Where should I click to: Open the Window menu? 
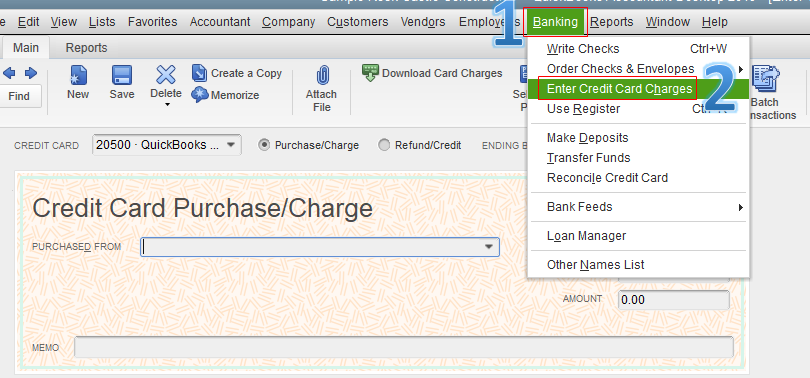[x=667, y=22]
